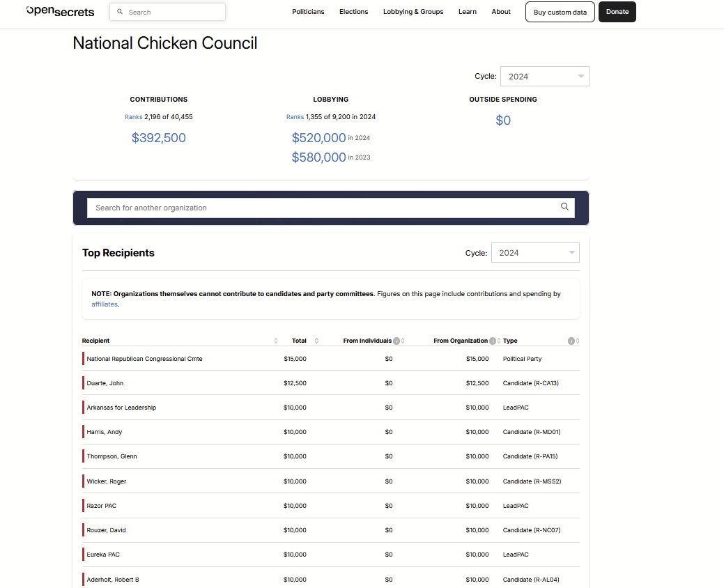This screenshot has height=588, width=724.
Task: Click the $15,000 Total cell for NRCC
Action: point(295,359)
